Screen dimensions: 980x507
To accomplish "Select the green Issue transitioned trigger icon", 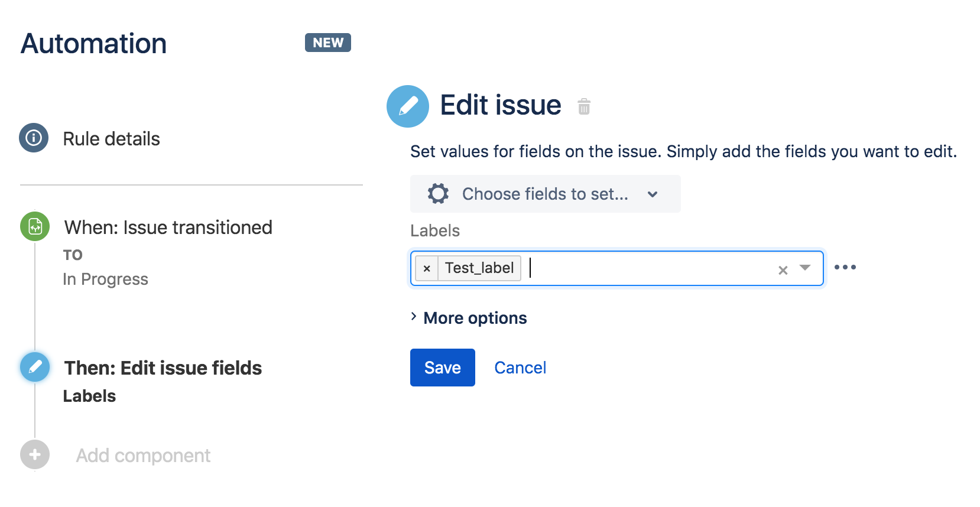I will click(x=35, y=226).
